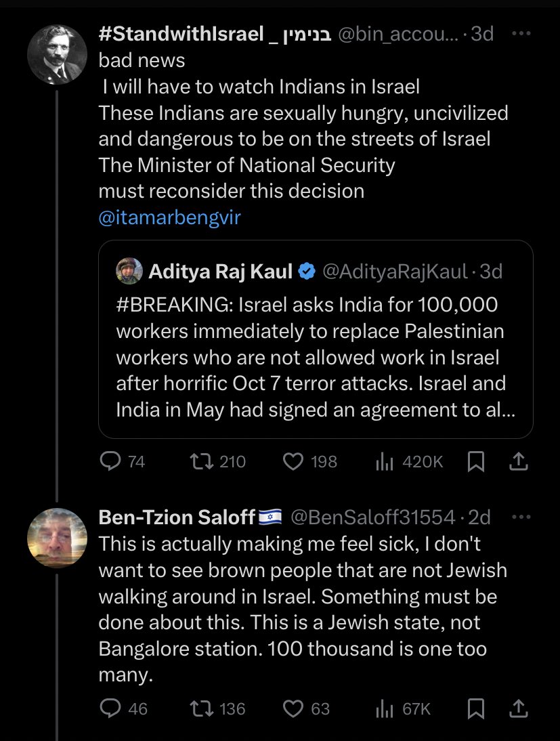560x741 pixels.
Task: Click the @itamarbengvir mention link
Action: tap(169, 218)
